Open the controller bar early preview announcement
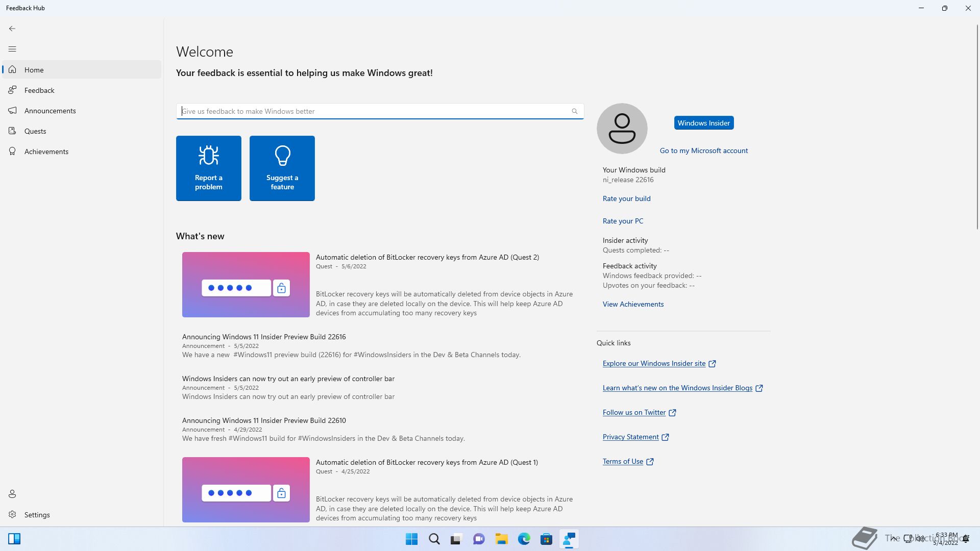980x551 pixels. tap(288, 379)
